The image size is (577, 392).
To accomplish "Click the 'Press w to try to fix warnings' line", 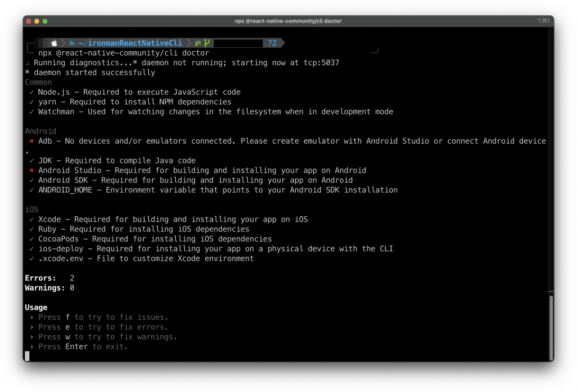I will [104, 337].
